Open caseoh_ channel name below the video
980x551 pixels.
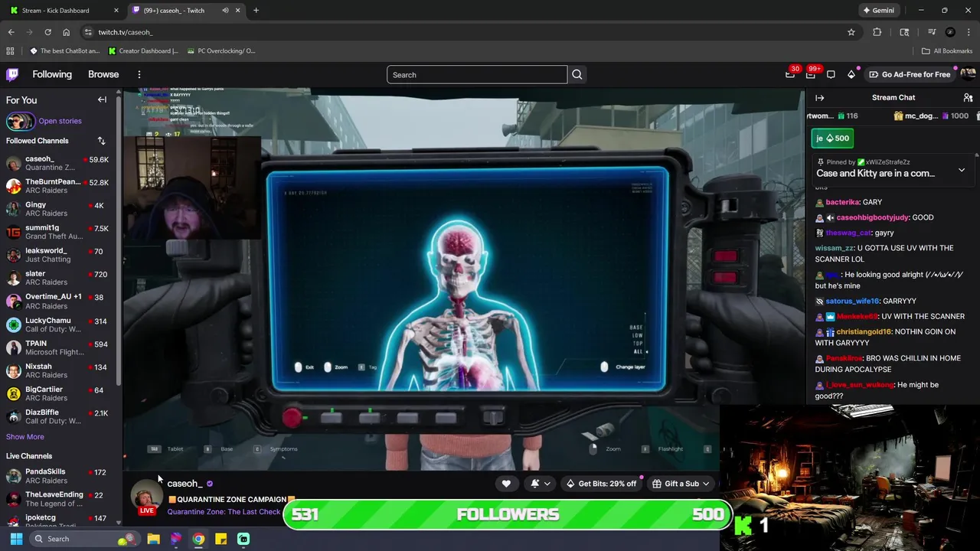pyautogui.click(x=185, y=484)
